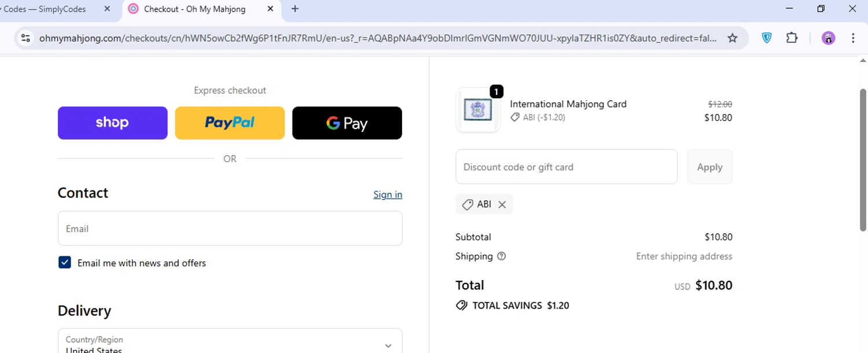Bookmark this page with the star icon

pos(733,38)
